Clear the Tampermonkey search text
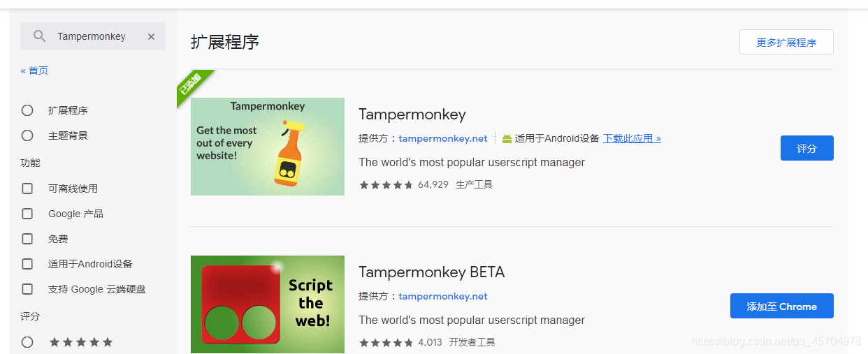This screenshot has width=868, height=354. coord(151,36)
